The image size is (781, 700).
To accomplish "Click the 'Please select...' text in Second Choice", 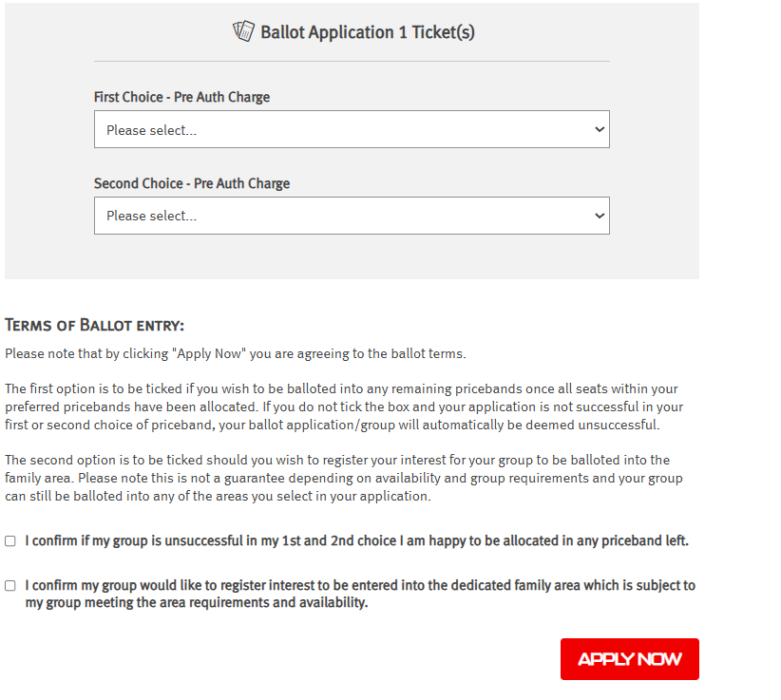I will (x=151, y=216).
